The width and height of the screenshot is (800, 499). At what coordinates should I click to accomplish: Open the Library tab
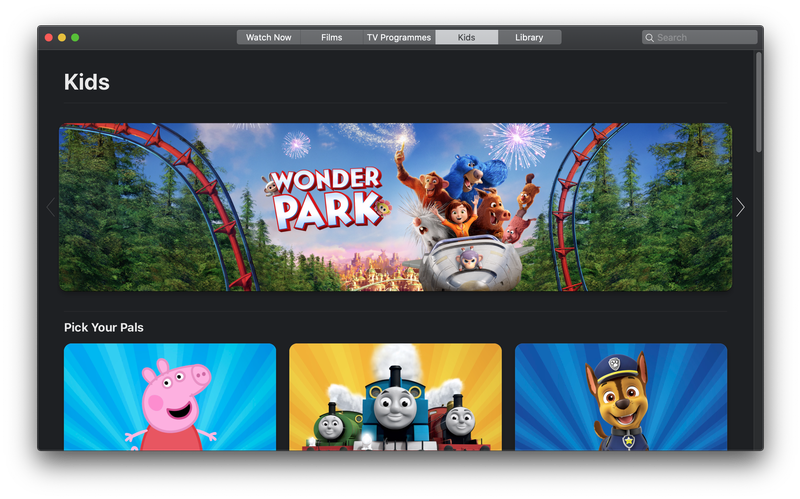pos(529,37)
